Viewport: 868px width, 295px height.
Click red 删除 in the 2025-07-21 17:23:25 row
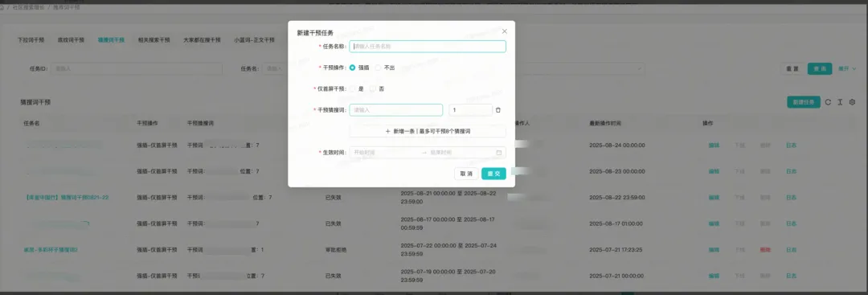pyautogui.click(x=766, y=250)
